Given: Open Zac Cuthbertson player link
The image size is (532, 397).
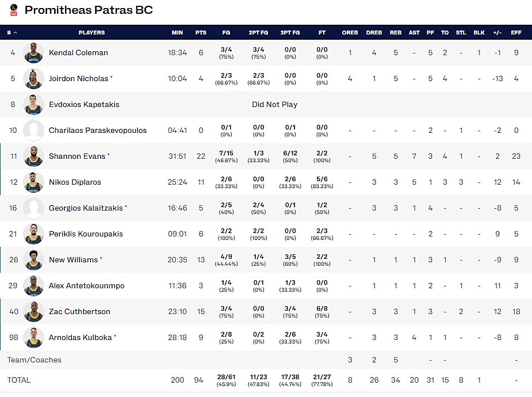Looking at the screenshot, I should point(79,311).
